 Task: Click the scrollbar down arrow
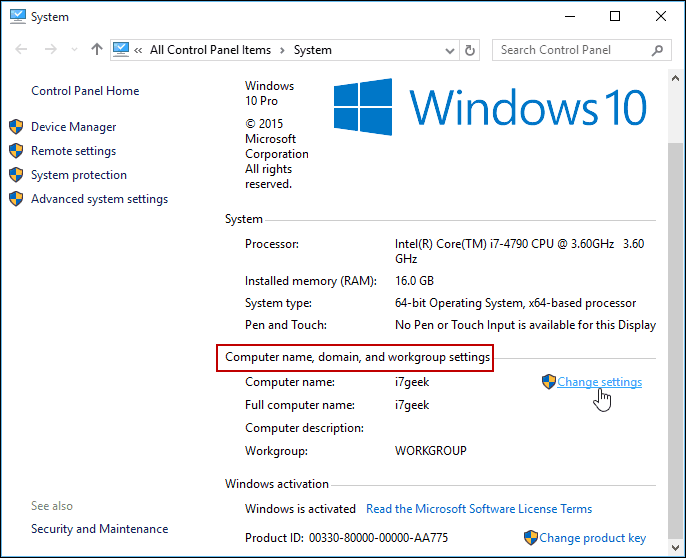pos(676,547)
